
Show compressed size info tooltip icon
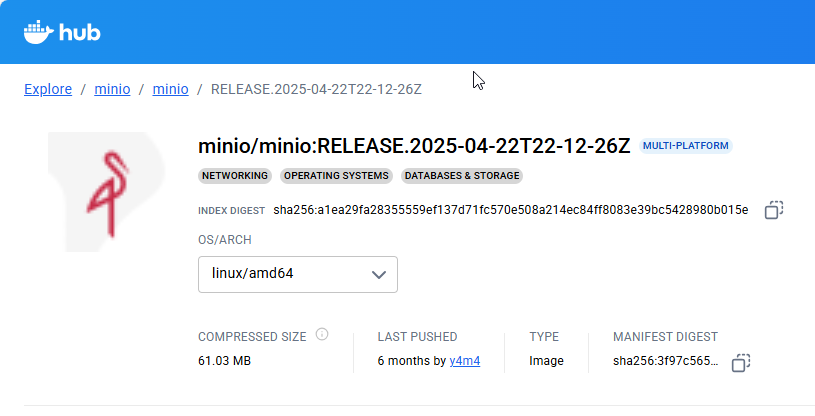(322, 334)
